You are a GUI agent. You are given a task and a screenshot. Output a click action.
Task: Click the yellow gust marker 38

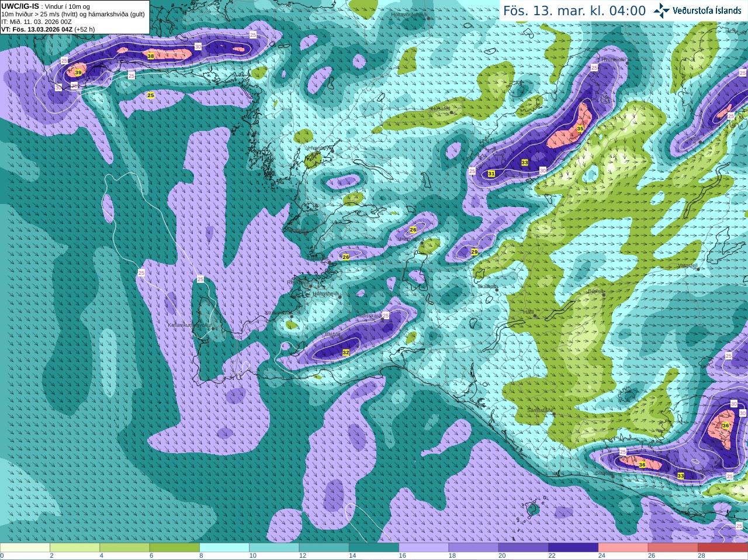click(151, 56)
